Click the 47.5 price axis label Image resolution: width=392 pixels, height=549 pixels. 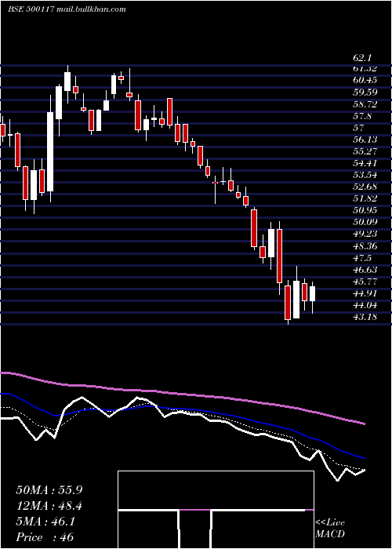(x=362, y=258)
